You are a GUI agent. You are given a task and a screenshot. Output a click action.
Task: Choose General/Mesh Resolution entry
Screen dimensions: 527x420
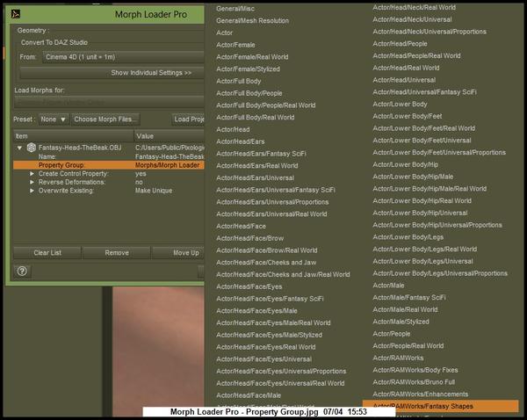(252, 20)
